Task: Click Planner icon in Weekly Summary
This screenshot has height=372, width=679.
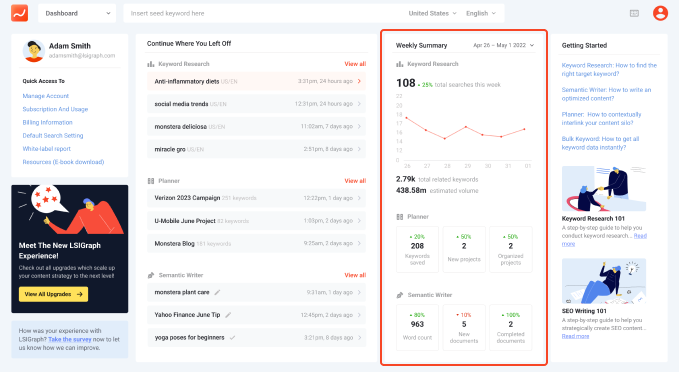Action: coord(400,217)
